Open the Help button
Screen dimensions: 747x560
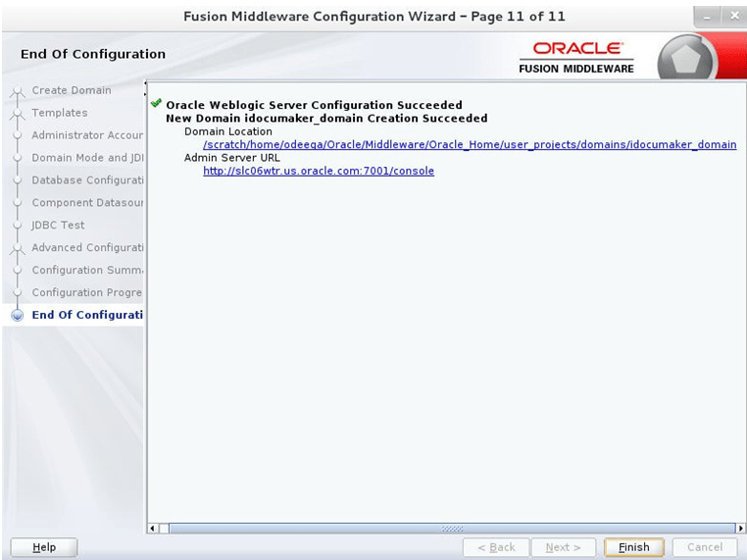(x=44, y=547)
